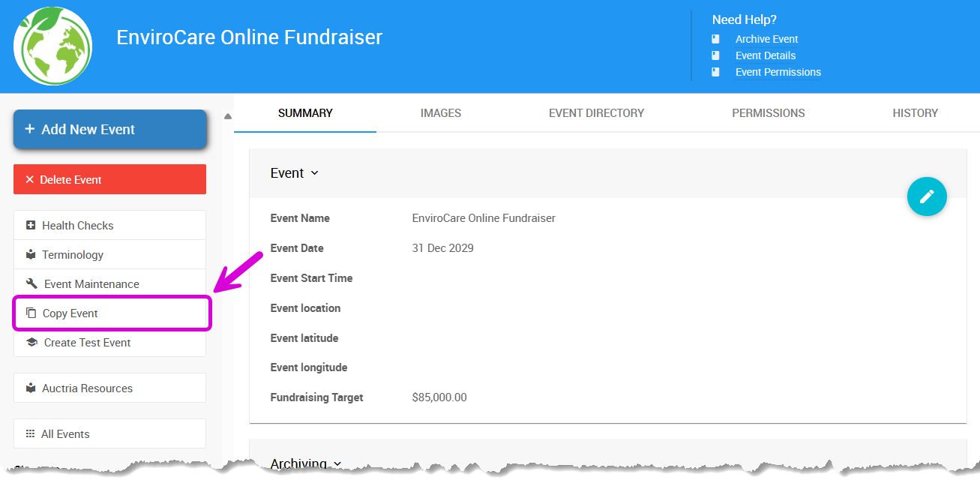Screen dimensions: 980x480
Task: Click the Copy Event duplicate icon
Action: (x=31, y=313)
